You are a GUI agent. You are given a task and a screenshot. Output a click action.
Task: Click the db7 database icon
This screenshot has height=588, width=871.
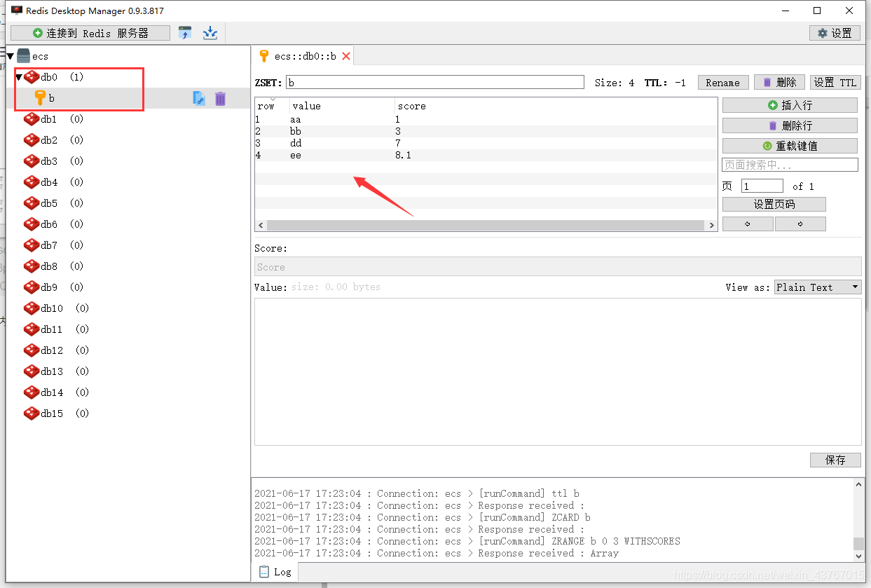pos(32,245)
